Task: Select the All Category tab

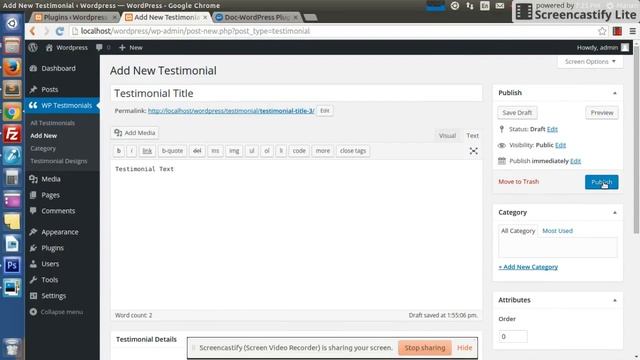Action: coord(518,231)
